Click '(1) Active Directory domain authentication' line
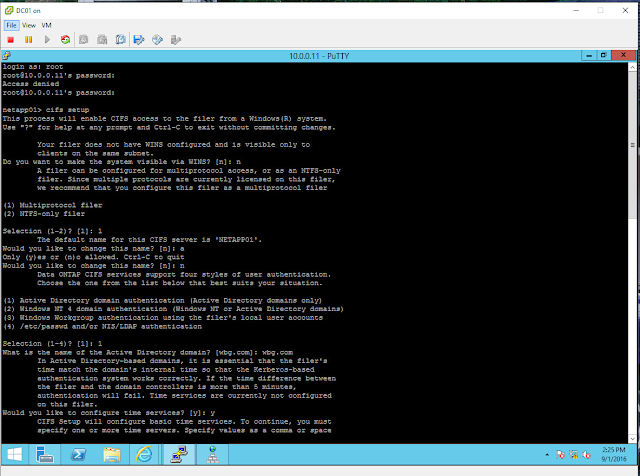 pos(162,300)
